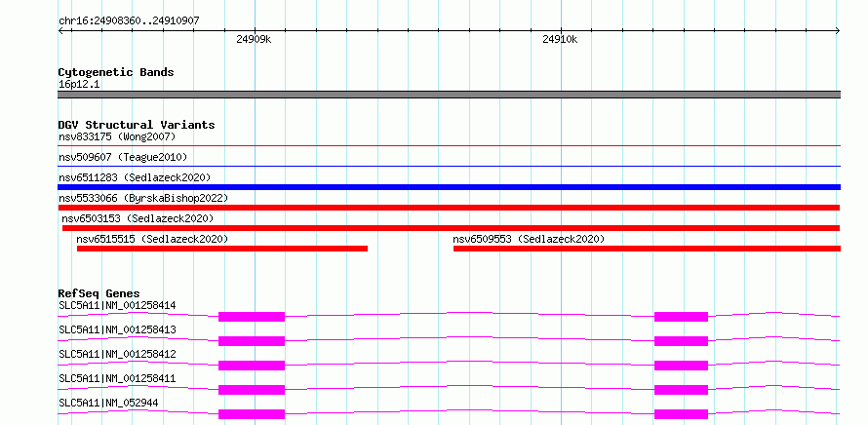The image size is (868, 425).
Task: Select the thick blue nsv6511283 variant bar
Action: pos(449,187)
